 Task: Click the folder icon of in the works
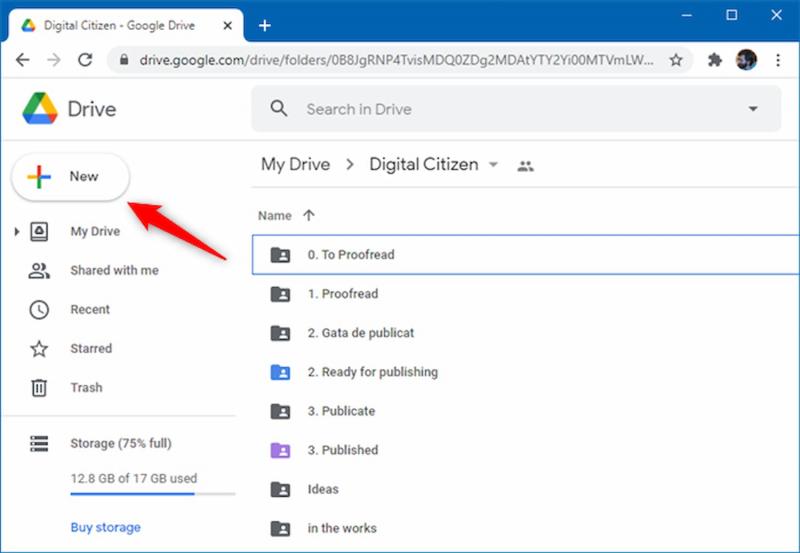(280, 529)
